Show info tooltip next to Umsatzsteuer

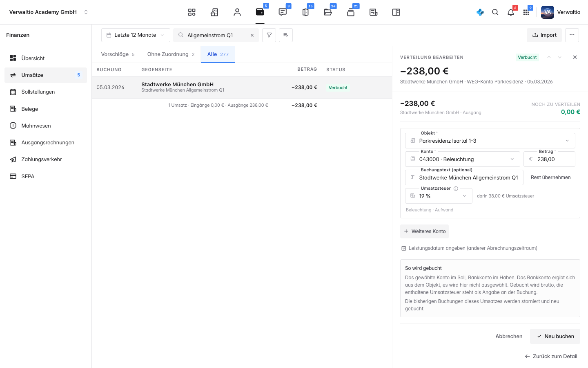[x=456, y=188]
